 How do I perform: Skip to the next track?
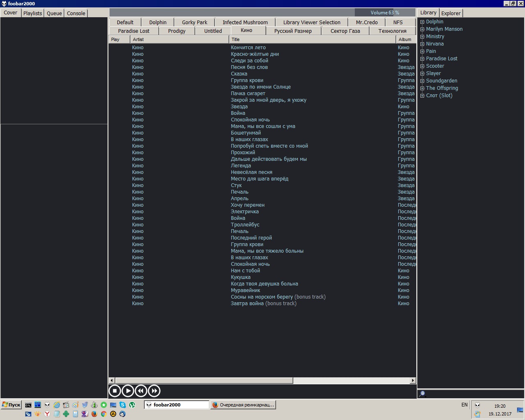coord(154,391)
